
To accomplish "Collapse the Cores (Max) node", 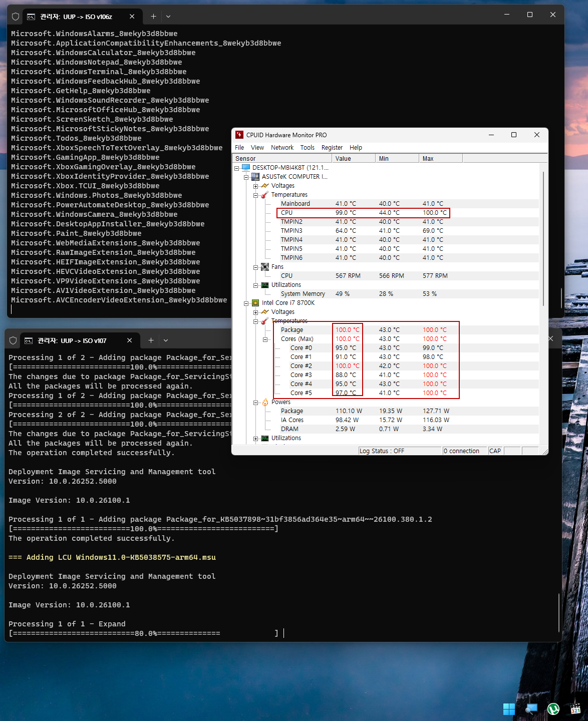I will [x=265, y=339].
